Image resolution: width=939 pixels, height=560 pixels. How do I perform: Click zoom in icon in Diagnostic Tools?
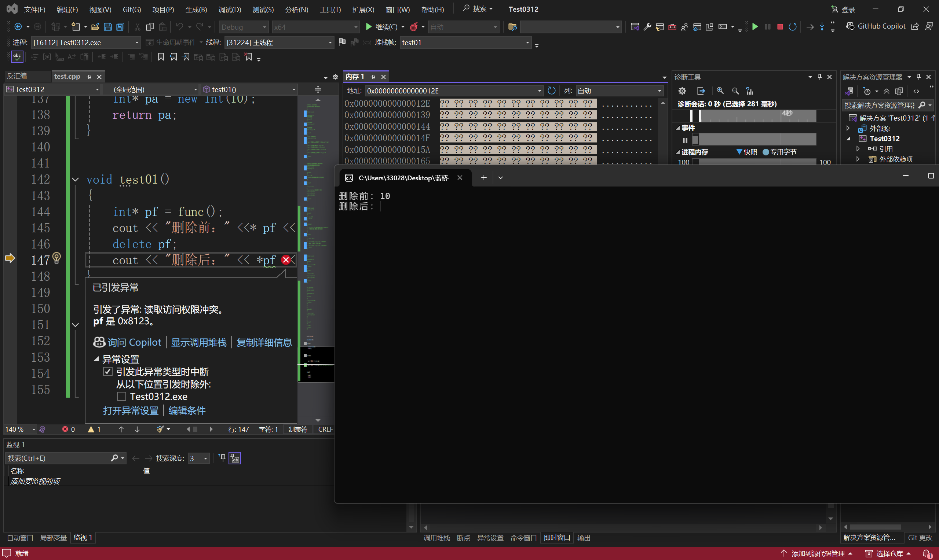720,91
